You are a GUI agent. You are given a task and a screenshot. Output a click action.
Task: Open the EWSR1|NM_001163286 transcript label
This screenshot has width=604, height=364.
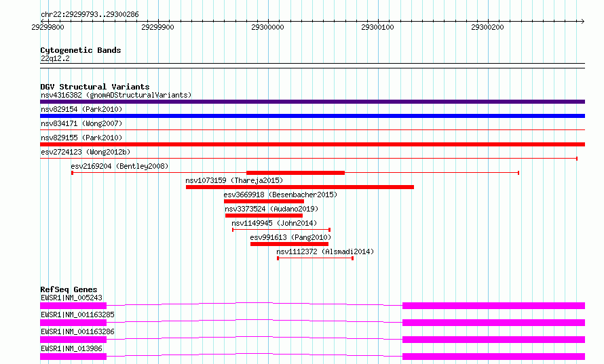(77, 331)
